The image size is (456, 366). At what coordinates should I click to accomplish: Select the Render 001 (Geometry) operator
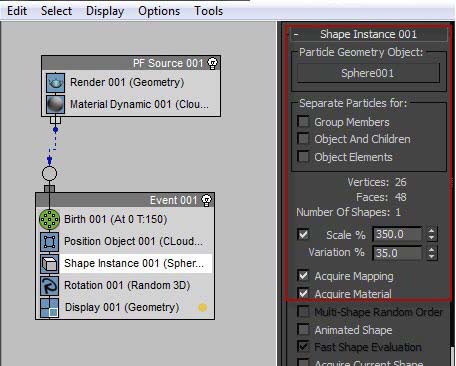(x=131, y=82)
